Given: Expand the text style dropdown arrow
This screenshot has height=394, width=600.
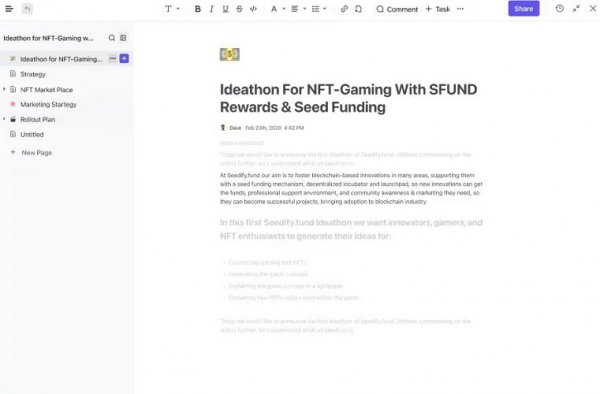Looking at the screenshot, I should click(178, 9).
